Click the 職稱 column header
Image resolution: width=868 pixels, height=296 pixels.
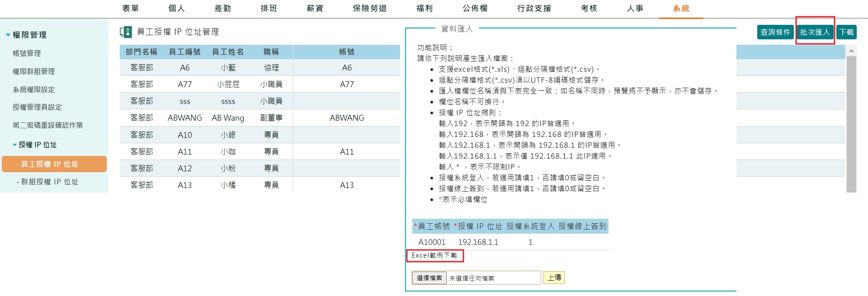[271, 52]
